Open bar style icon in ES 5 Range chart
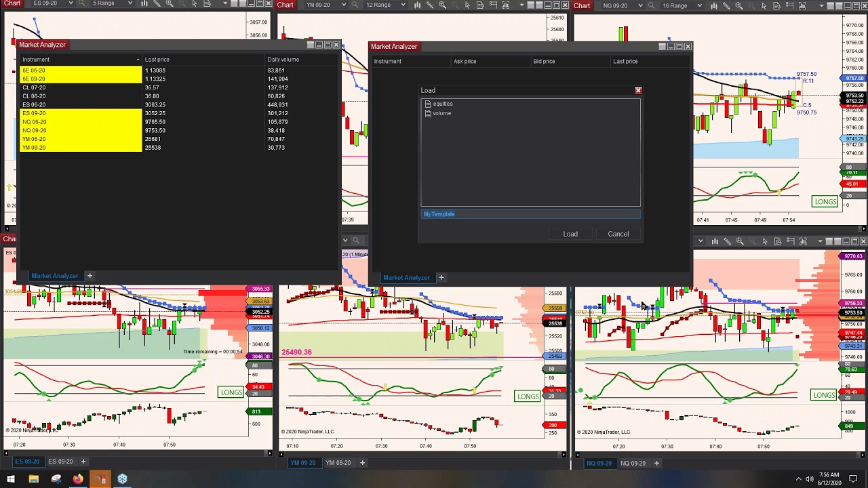This screenshot has height=488, width=868. click(144, 3)
